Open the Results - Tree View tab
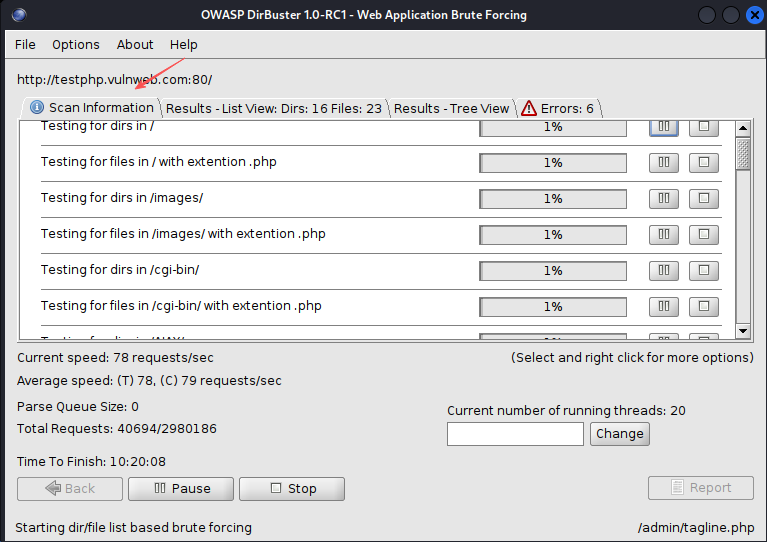The height and width of the screenshot is (542, 767). tap(451, 109)
